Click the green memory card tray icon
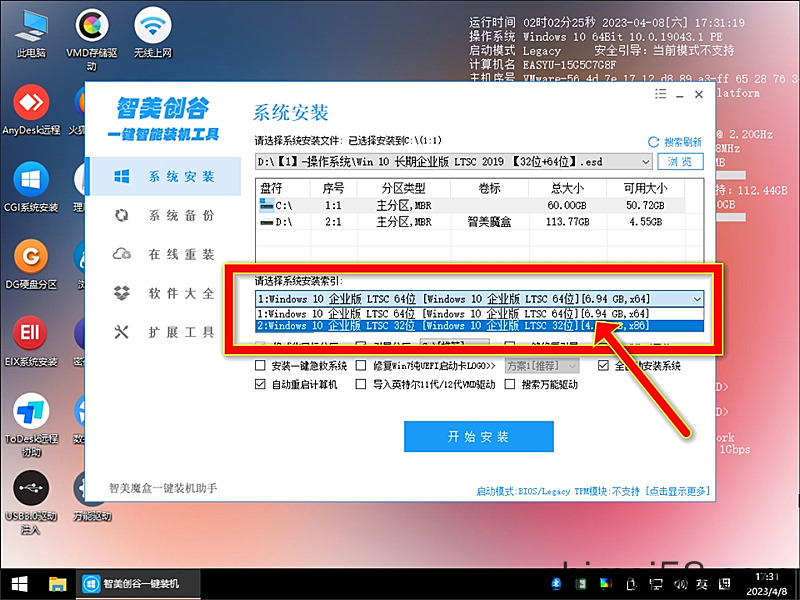The image size is (800, 600). click(581, 583)
